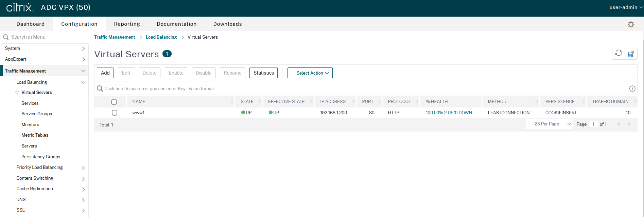
Task: Click the refresh icon
Action: click(619, 53)
